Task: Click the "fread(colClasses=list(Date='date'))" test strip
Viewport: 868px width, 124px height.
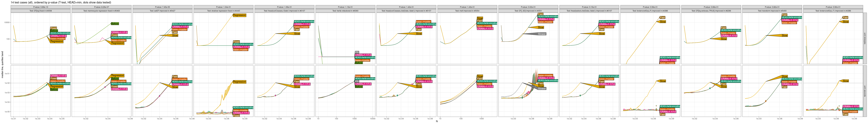Action: [406, 11]
